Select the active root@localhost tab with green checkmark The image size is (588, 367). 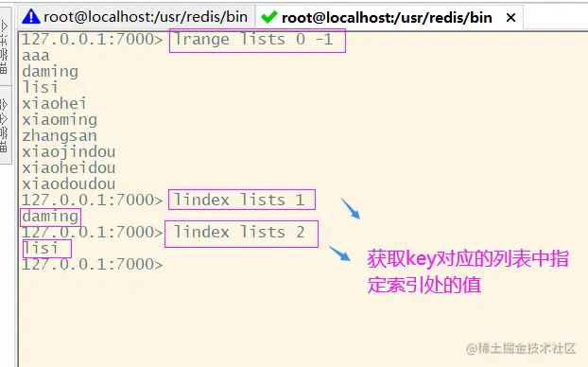389,17
